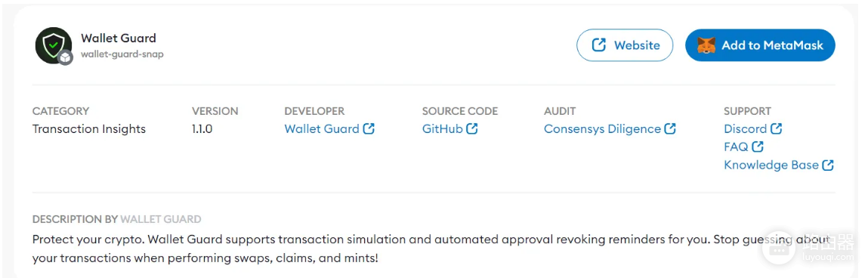Screen dimensions: 868x278
Task: Click the Wallet Guard title text
Action: click(119, 39)
